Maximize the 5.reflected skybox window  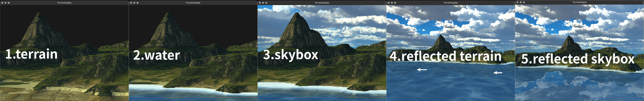click(524, 2)
